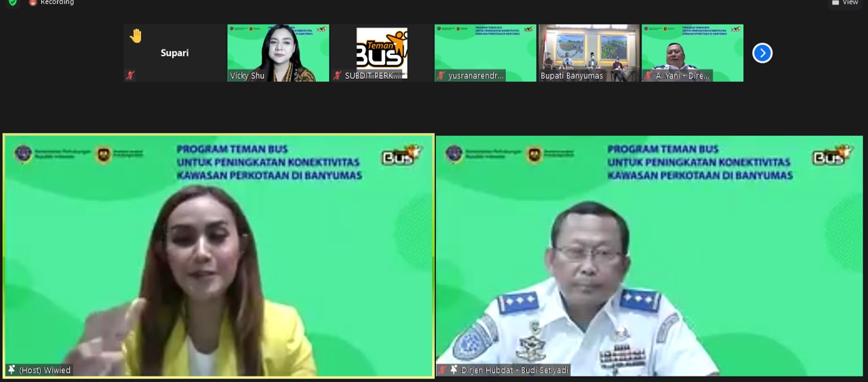868x382 pixels.
Task: Select the Bupati Banyumas video thumbnail
Action: coord(589,53)
